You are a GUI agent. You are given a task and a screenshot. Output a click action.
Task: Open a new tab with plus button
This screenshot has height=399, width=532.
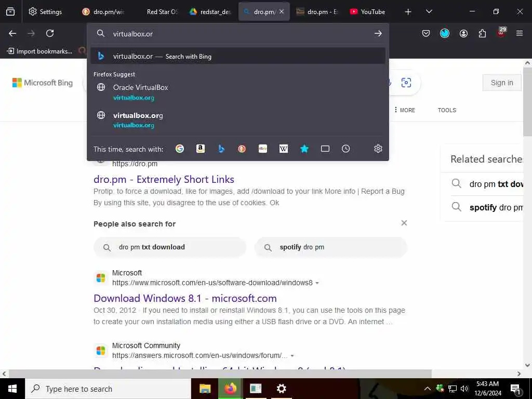point(408,11)
